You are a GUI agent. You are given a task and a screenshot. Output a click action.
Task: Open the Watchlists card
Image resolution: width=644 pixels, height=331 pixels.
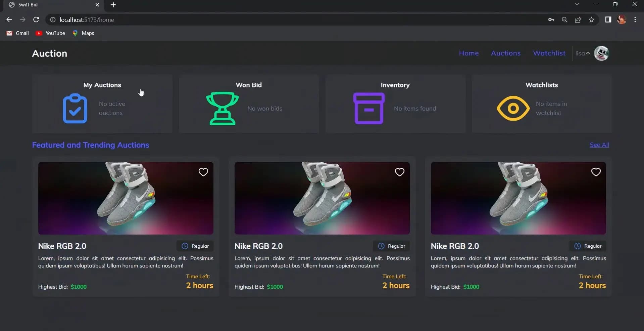click(542, 104)
